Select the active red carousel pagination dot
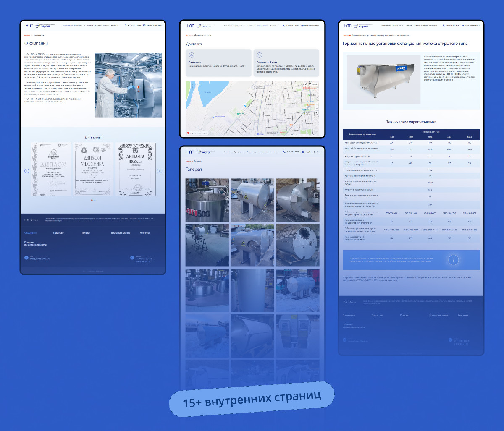 click(x=92, y=200)
